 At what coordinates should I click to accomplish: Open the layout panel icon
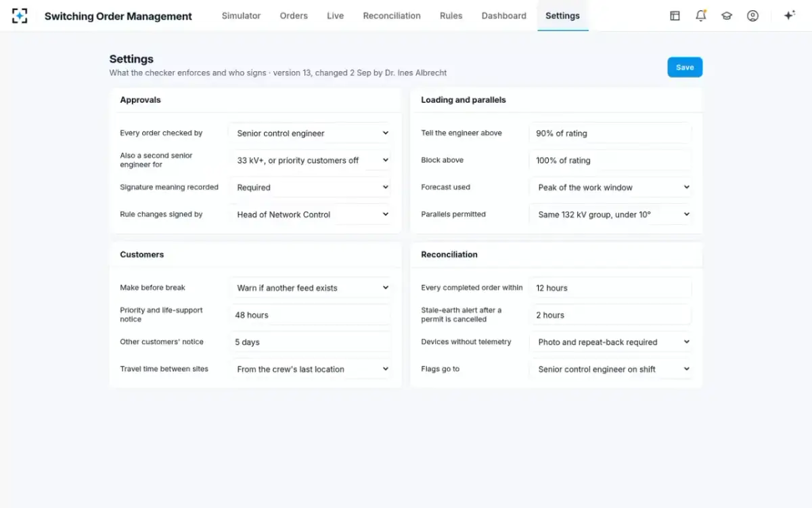675,16
